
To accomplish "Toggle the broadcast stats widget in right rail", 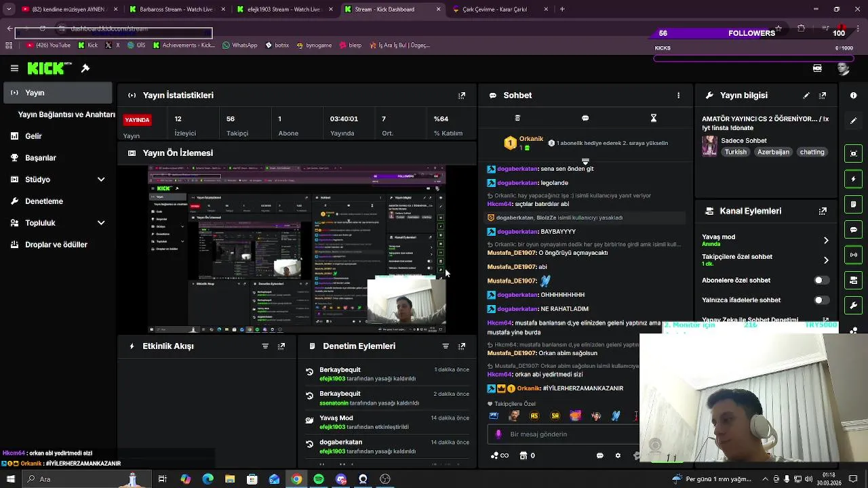I will (854, 255).
